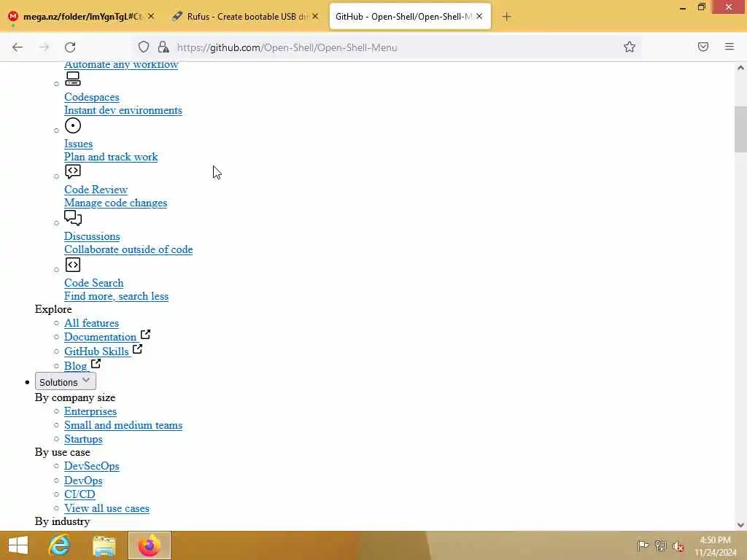Image resolution: width=747 pixels, height=560 pixels.
Task: Close the mega.nz tab
Action: coord(151,16)
